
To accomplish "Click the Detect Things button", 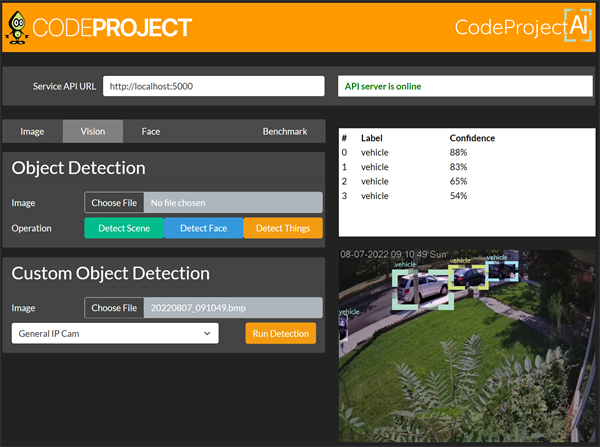I will point(283,228).
